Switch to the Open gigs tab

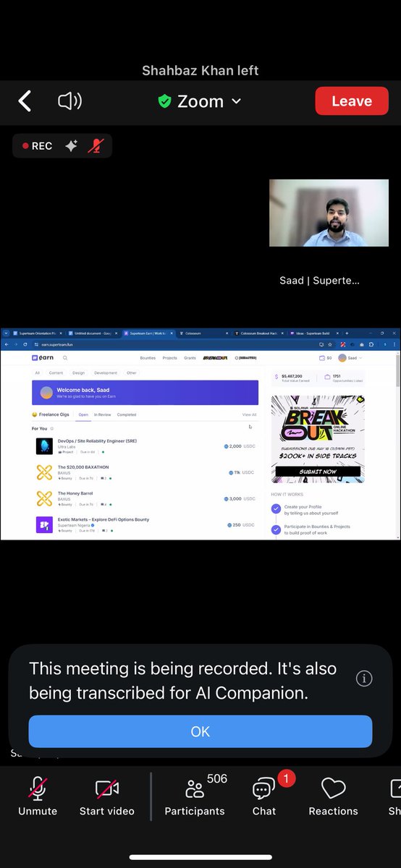coord(83,414)
